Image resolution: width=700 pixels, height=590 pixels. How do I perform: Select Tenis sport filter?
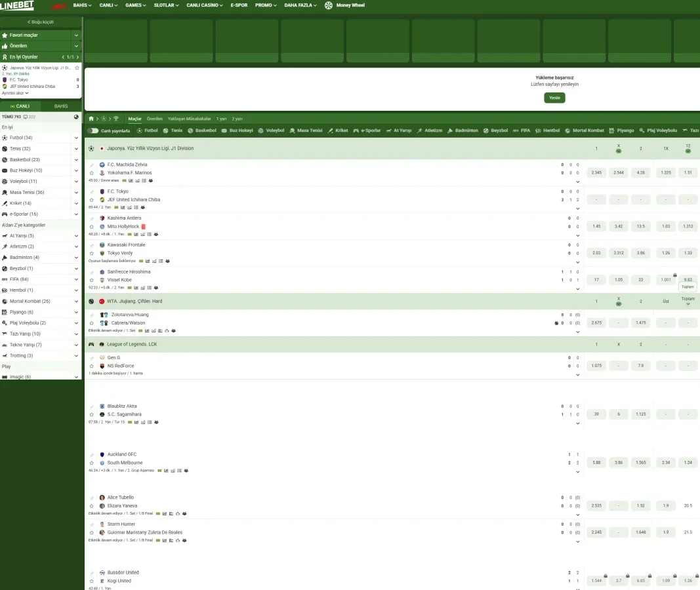[x=173, y=130]
